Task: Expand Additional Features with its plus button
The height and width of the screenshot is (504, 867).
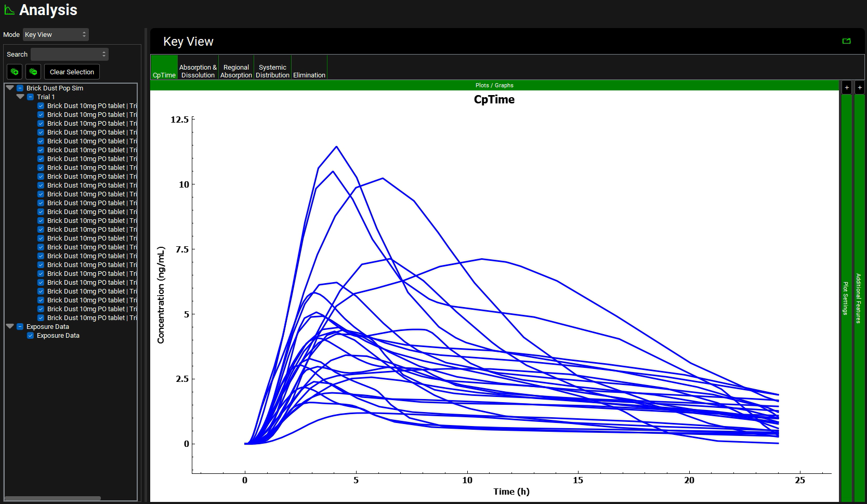Action: [860, 87]
